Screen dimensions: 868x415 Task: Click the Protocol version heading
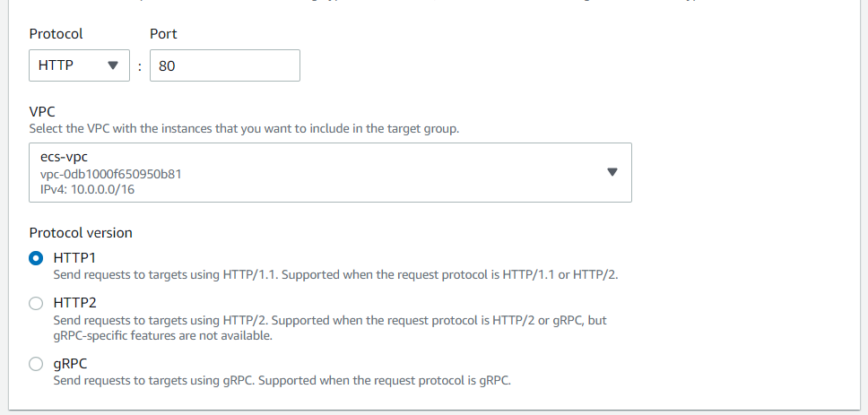pyautogui.click(x=81, y=232)
